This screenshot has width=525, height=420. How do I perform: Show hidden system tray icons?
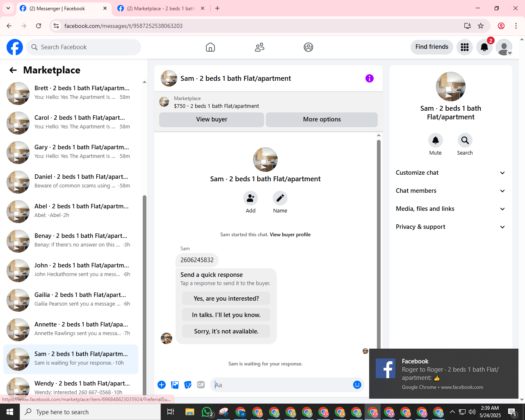click(x=452, y=412)
